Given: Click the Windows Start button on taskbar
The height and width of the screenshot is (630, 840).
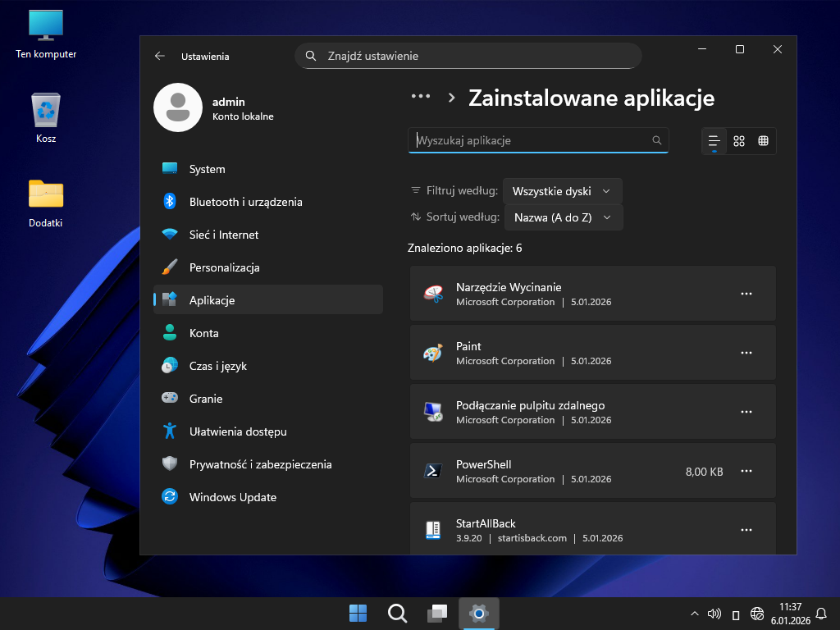Looking at the screenshot, I should pos(358,614).
